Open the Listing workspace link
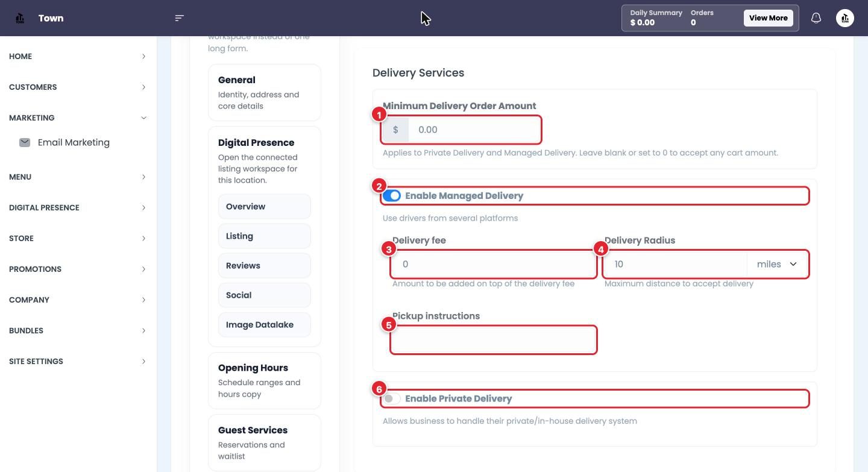Image resolution: width=868 pixels, height=472 pixels. tap(265, 236)
